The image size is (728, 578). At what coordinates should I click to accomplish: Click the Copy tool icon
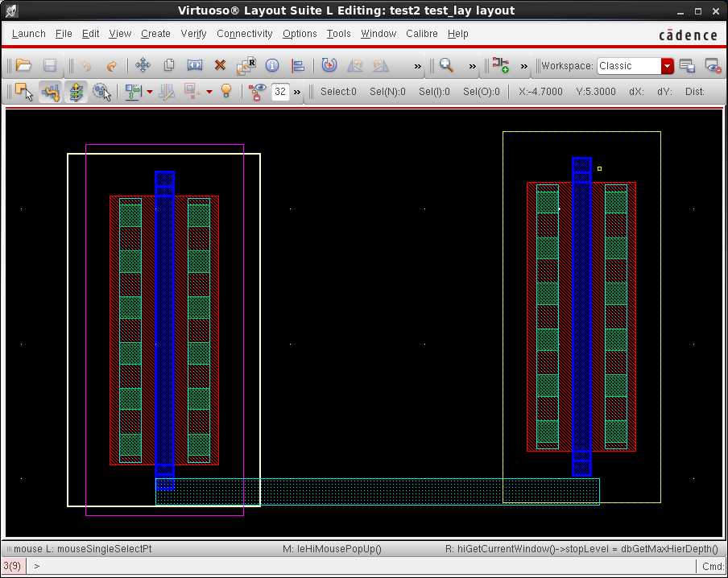click(169, 66)
